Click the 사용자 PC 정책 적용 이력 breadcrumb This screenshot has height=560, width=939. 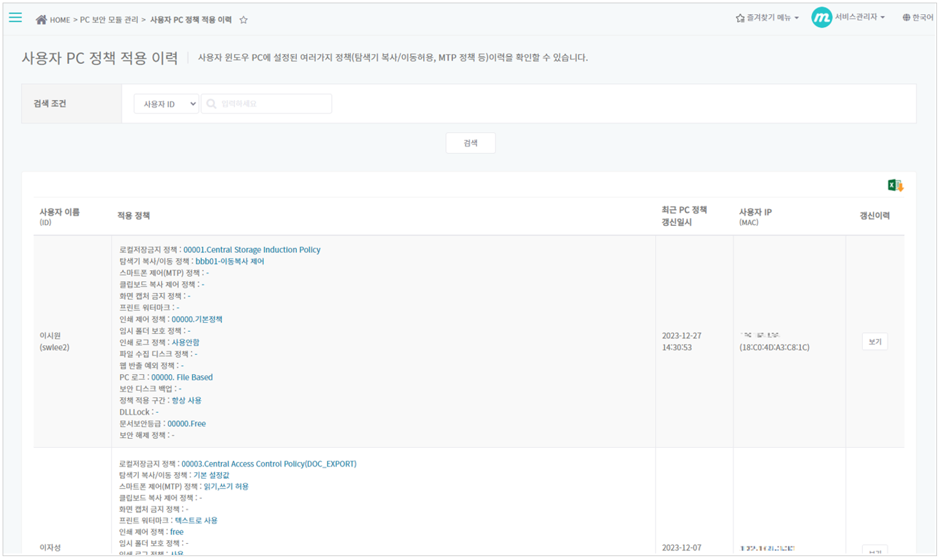tap(191, 20)
